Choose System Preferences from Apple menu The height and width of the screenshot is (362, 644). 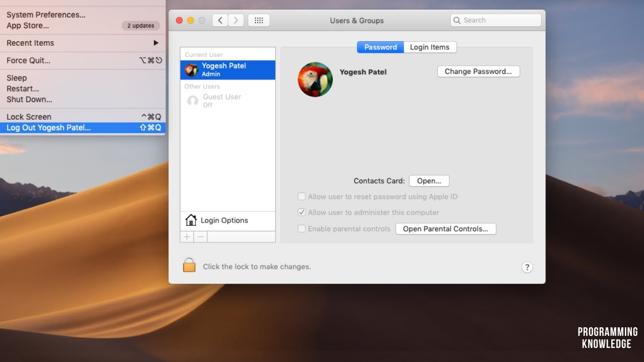[83, 15]
